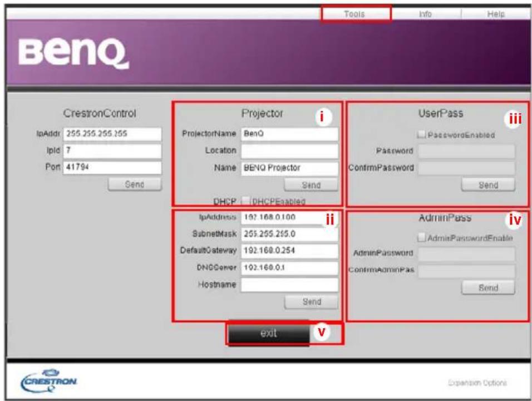The height and width of the screenshot is (401, 532).
Task: Click the UserPass heading text
Action: (x=440, y=113)
